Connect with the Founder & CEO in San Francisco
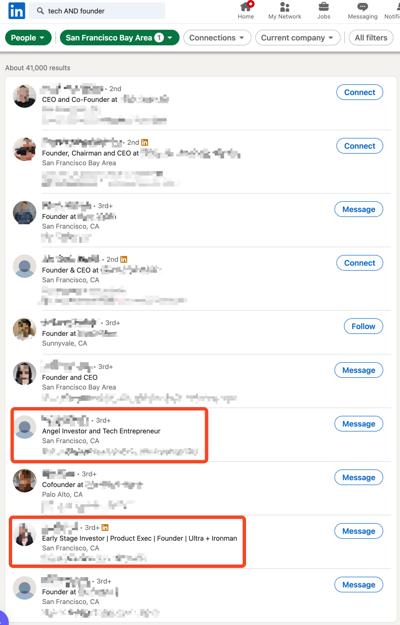 click(360, 263)
